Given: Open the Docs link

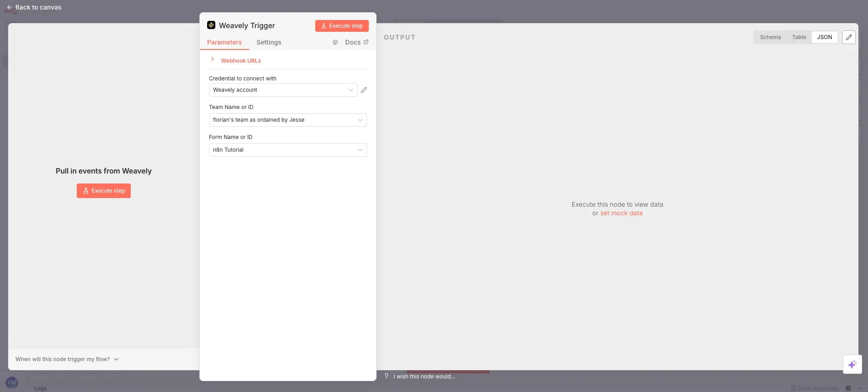Looking at the screenshot, I should [357, 42].
